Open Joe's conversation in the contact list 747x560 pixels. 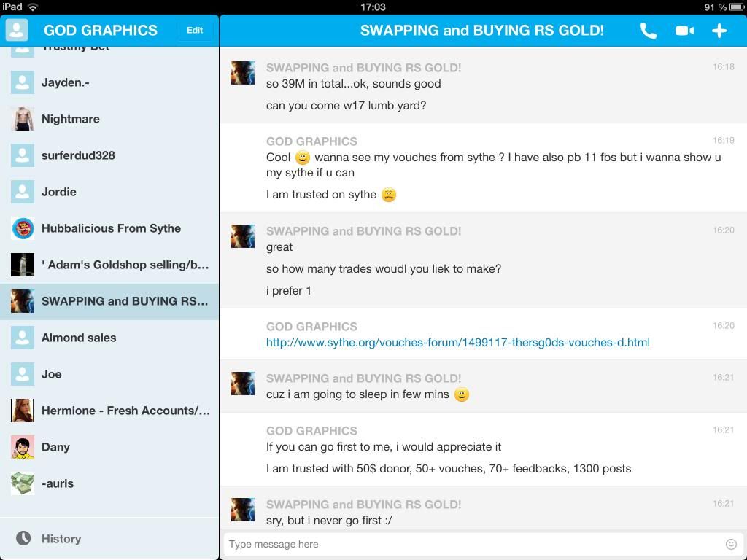[x=51, y=374]
